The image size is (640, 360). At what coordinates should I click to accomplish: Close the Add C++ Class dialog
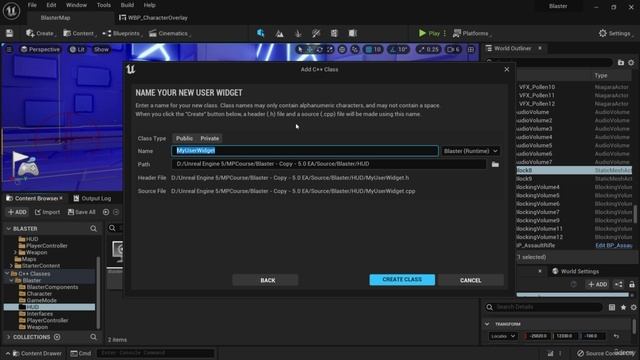(507, 69)
